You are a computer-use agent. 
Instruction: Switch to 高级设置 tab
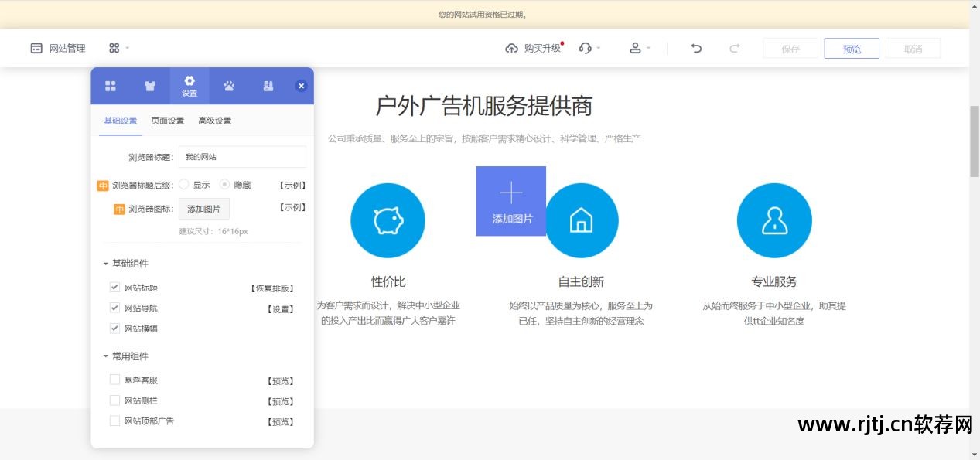tap(215, 121)
